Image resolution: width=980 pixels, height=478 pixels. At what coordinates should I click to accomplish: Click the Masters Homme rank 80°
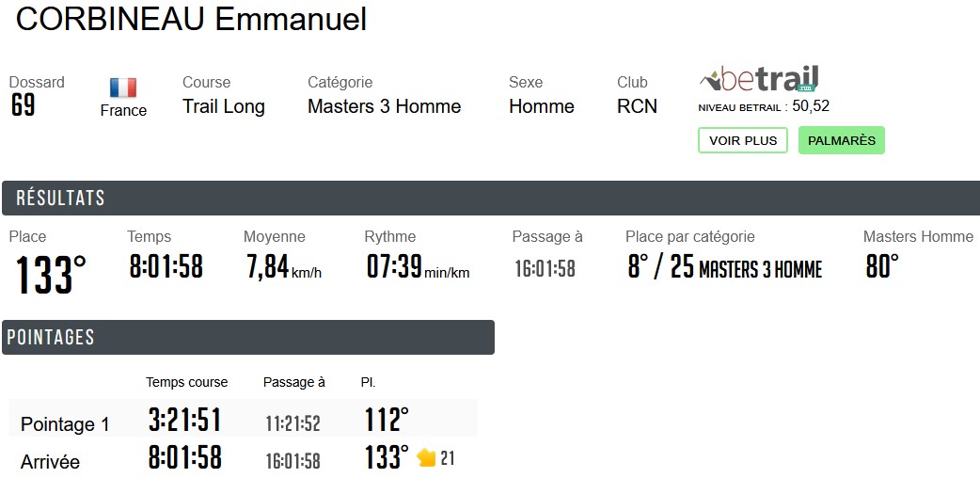pos(881,267)
